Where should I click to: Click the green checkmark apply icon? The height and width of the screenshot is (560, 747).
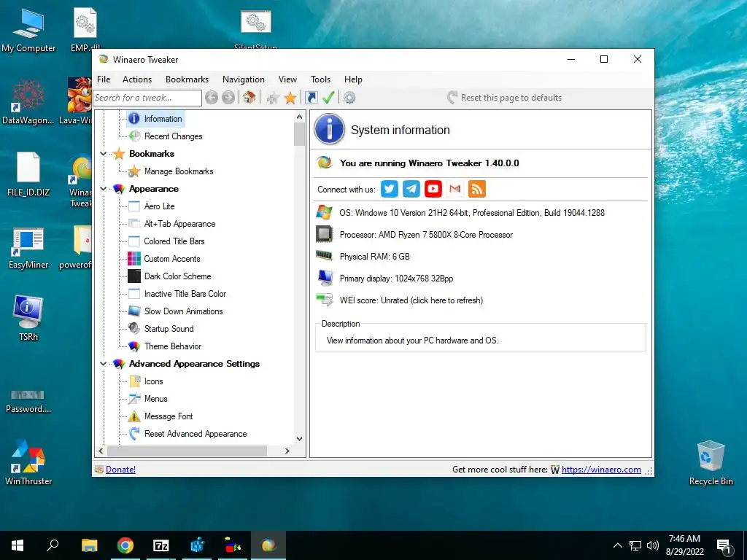(x=328, y=98)
